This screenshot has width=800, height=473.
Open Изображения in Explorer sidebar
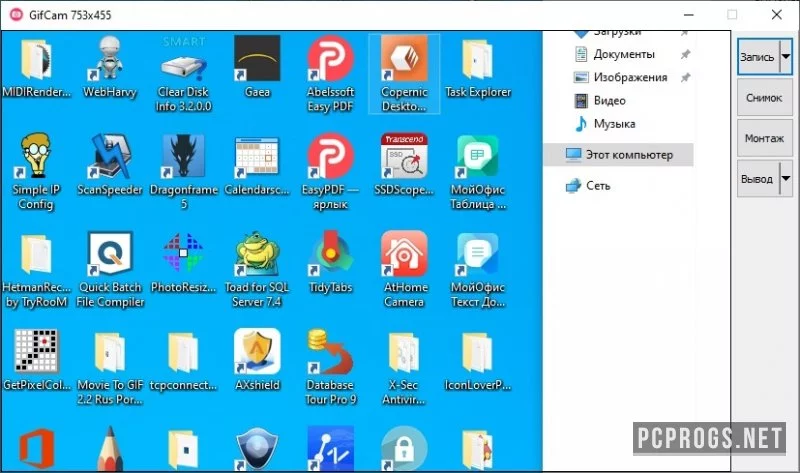[x=630, y=77]
